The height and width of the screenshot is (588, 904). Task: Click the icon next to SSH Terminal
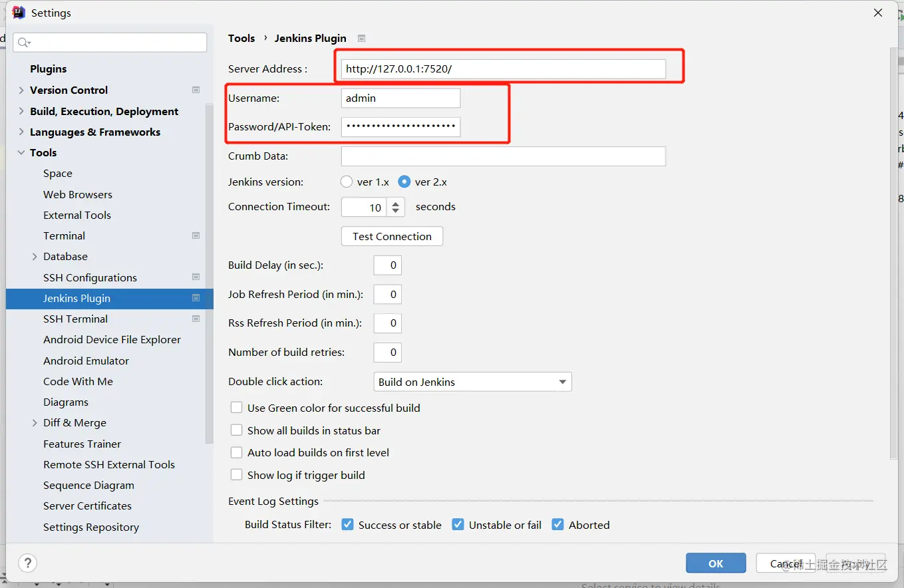click(196, 319)
